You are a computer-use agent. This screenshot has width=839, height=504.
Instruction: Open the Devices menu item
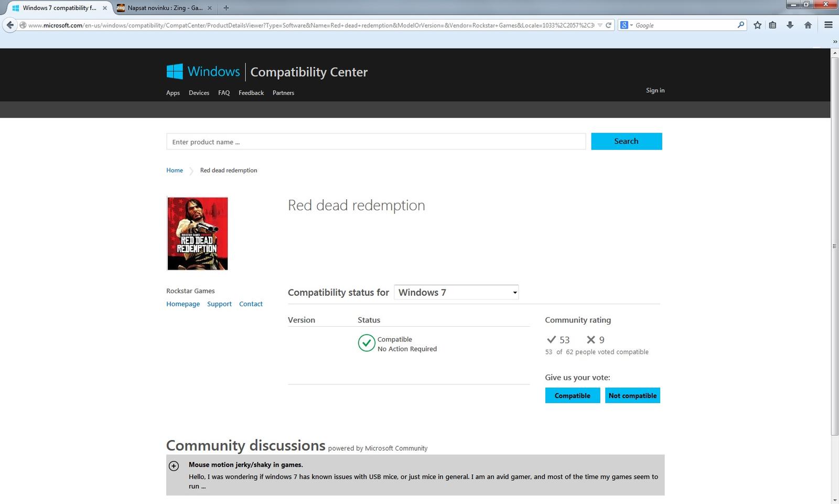point(199,93)
